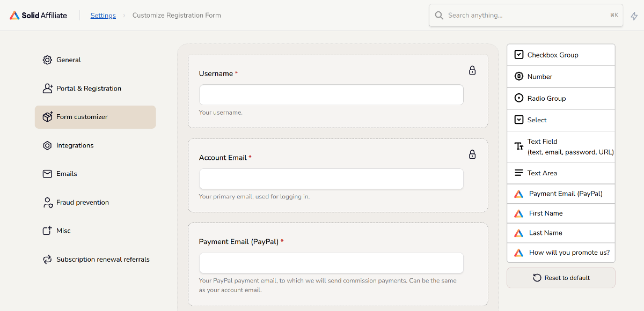The image size is (644, 311).
Task: Click into the Username input field
Action: click(x=331, y=95)
